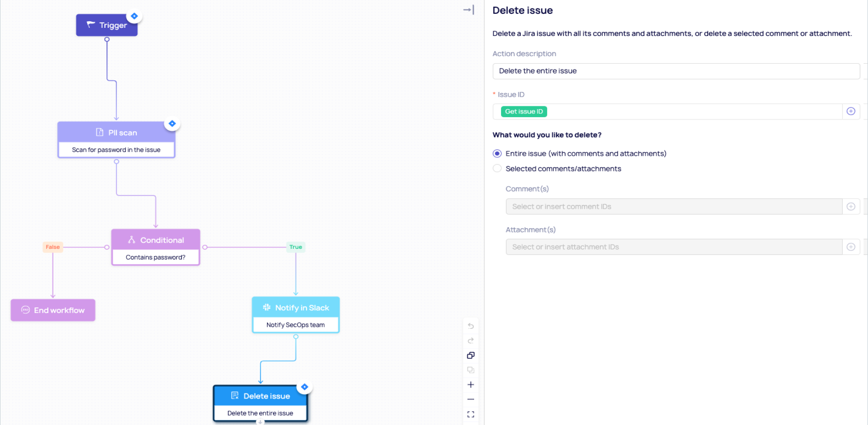868x425 pixels.
Task: Click the redo icon on the canvas toolbar
Action: point(470,340)
